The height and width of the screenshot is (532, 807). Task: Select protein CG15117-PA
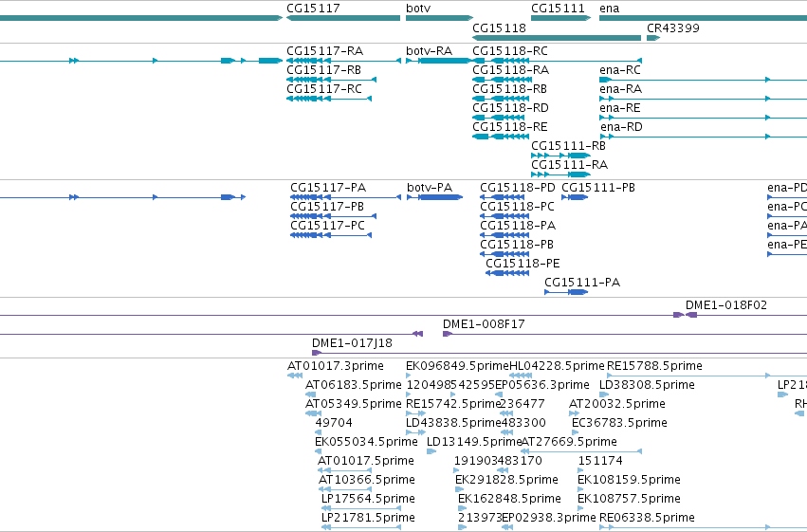point(328,188)
